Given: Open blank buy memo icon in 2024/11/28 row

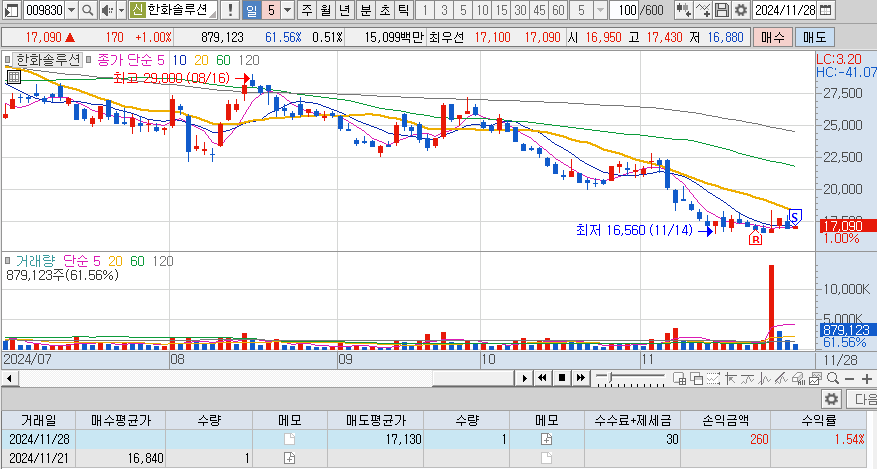Looking at the screenshot, I should 289,439.
